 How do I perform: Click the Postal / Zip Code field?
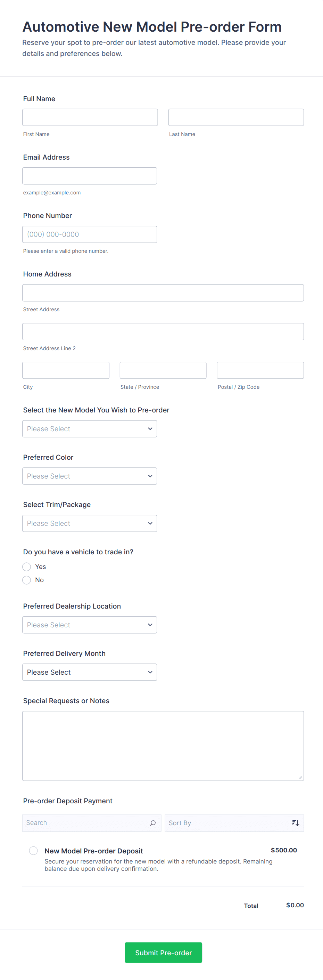click(x=260, y=370)
